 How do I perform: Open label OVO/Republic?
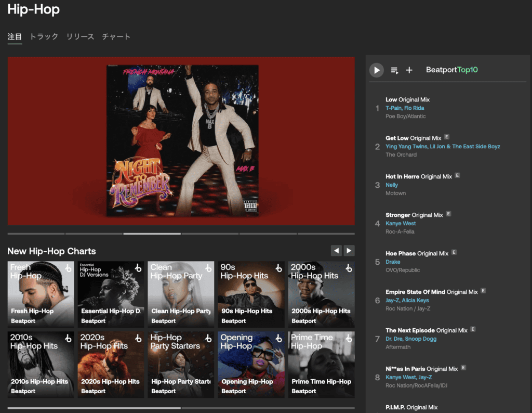coord(403,270)
